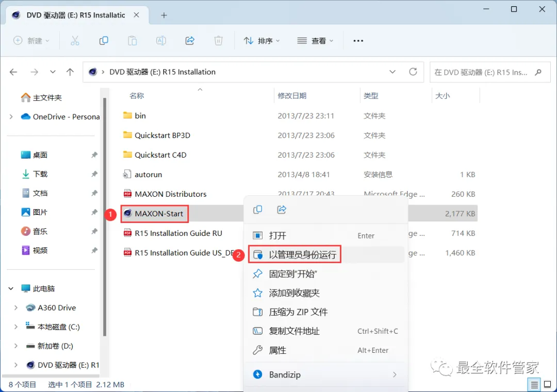Viewport: 557px width, 392px height.
Task: Sort by Name (名称) column header
Action: [x=137, y=96]
